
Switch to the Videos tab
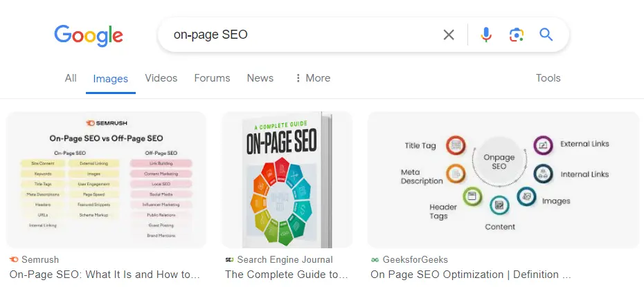tap(161, 78)
